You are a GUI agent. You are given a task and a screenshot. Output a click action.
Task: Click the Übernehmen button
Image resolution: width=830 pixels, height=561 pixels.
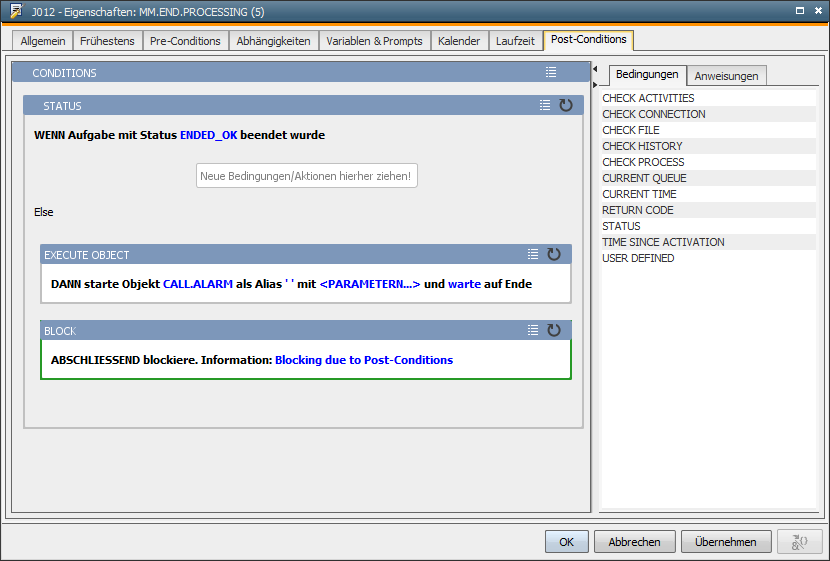point(726,542)
